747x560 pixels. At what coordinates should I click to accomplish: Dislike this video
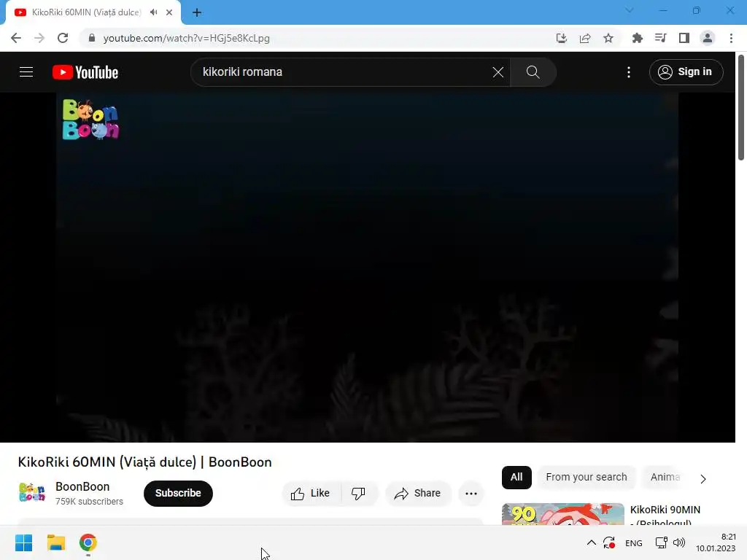(359, 494)
